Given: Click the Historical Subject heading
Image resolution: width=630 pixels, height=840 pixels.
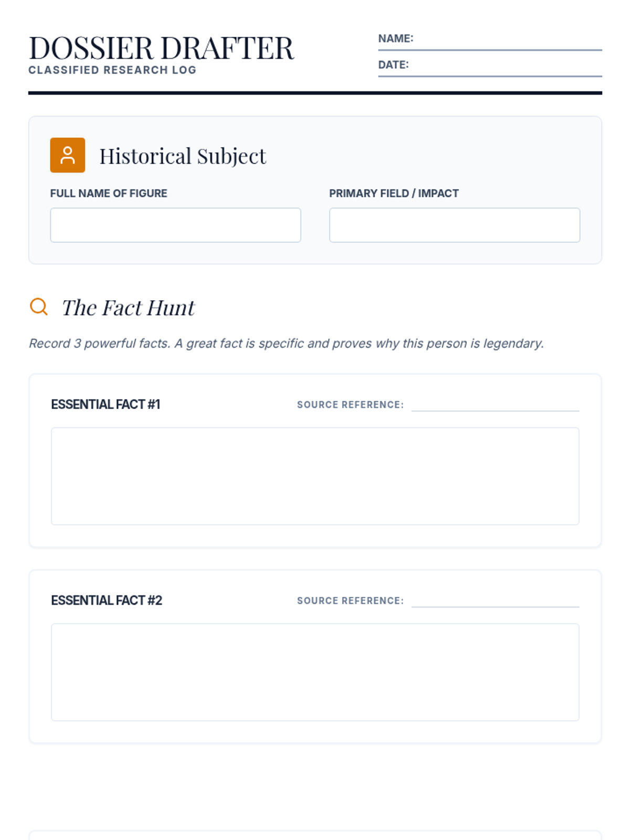Looking at the screenshot, I should tap(183, 156).
